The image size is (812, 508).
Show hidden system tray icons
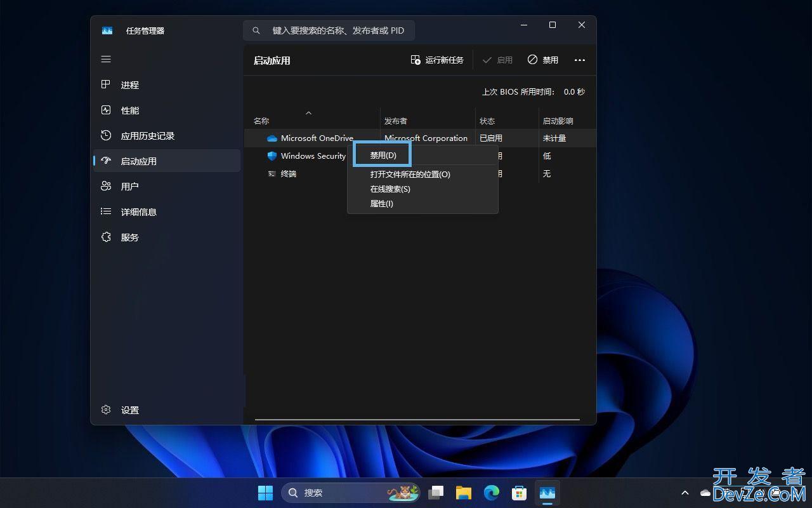pos(685,492)
